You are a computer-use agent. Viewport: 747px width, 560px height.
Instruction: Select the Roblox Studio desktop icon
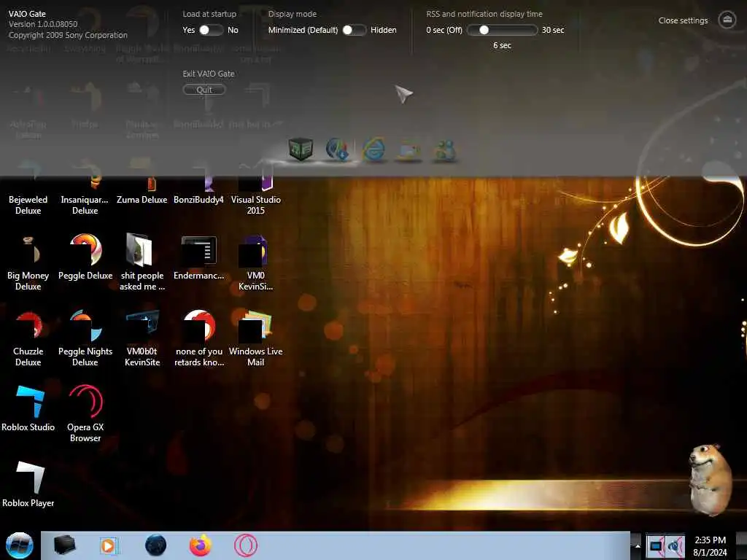[28, 409]
